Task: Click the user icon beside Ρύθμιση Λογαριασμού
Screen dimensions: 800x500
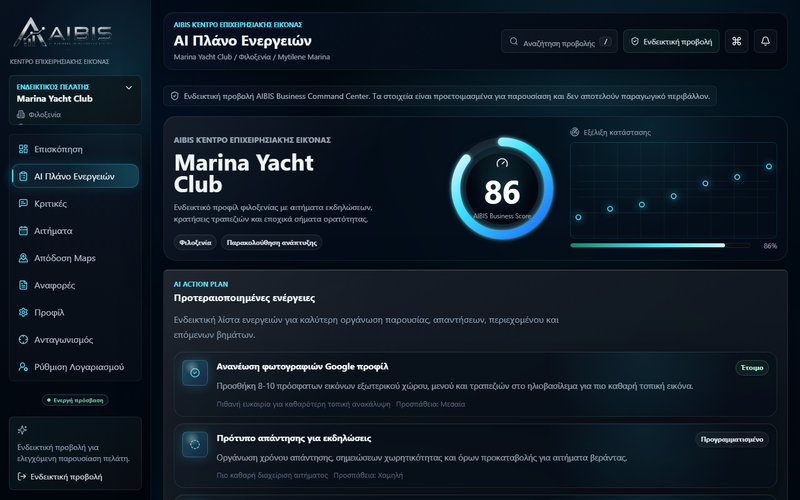Action: [23, 367]
